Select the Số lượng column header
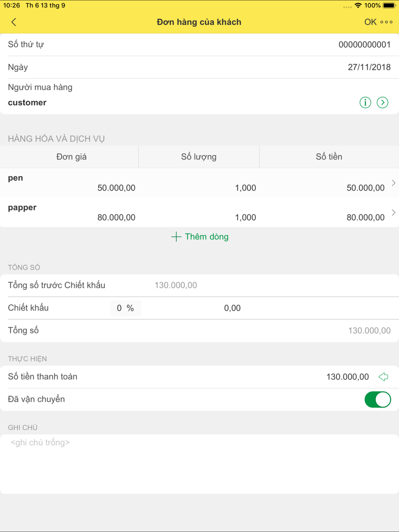Viewport: 399px width, 532px height. 199,157
